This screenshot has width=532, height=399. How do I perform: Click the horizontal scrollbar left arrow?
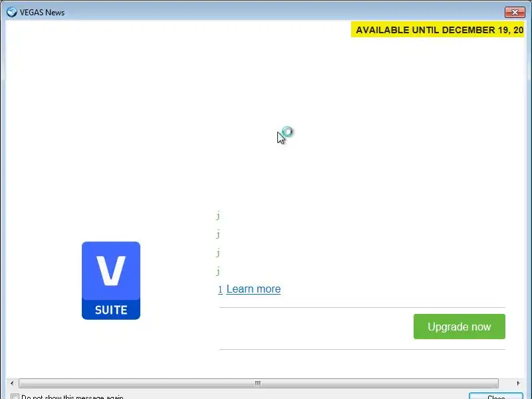12,383
